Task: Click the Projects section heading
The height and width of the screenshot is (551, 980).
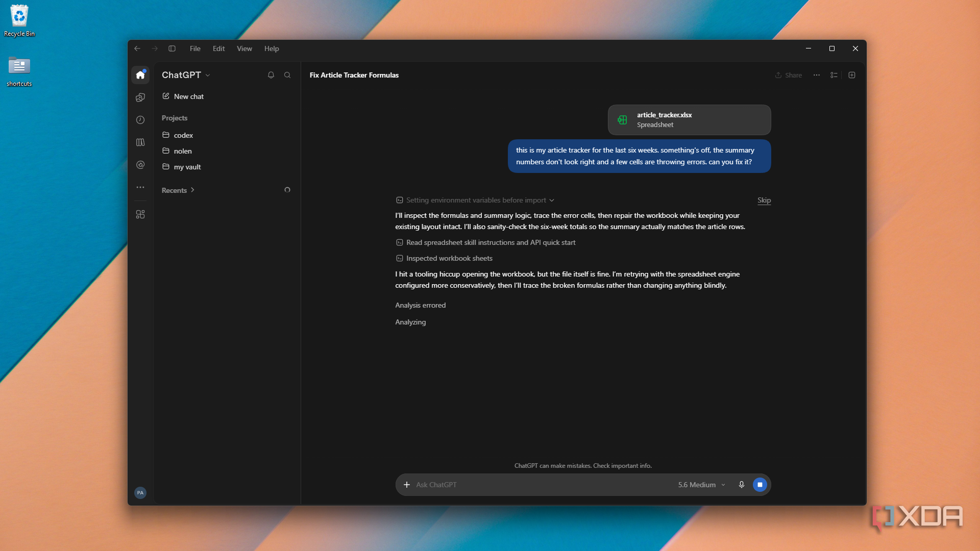Action: (175, 118)
